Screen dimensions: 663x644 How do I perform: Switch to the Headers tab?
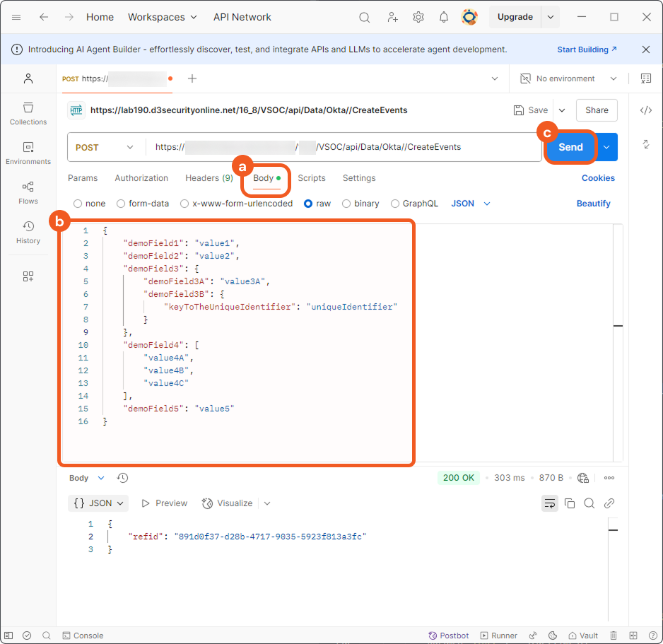point(209,178)
